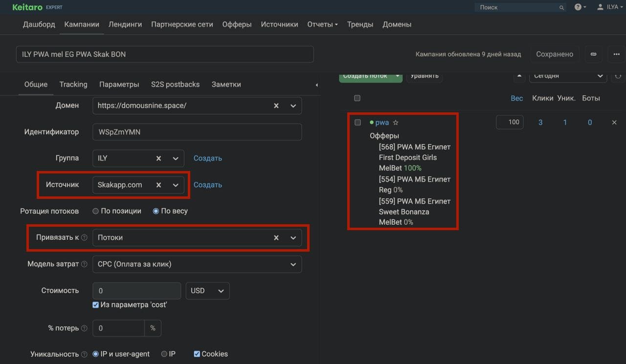Viewport: 626px width, 364px height.
Task: Toggle the Cookies uniqueness checkbox
Action: click(x=197, y=354)
